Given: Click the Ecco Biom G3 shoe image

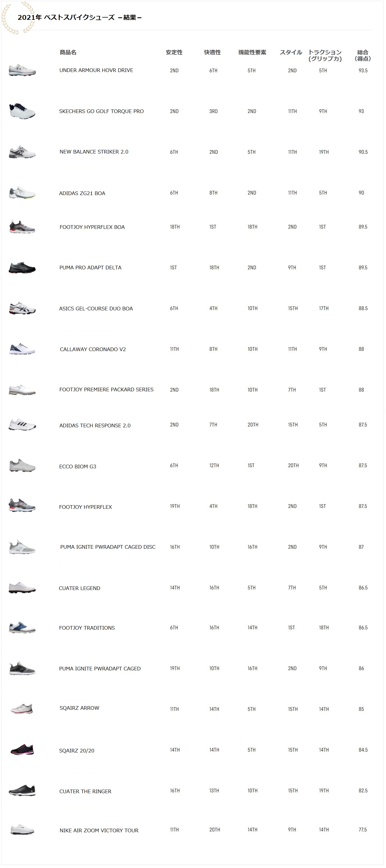Looking at the screenshot, I should coord(22,466).
